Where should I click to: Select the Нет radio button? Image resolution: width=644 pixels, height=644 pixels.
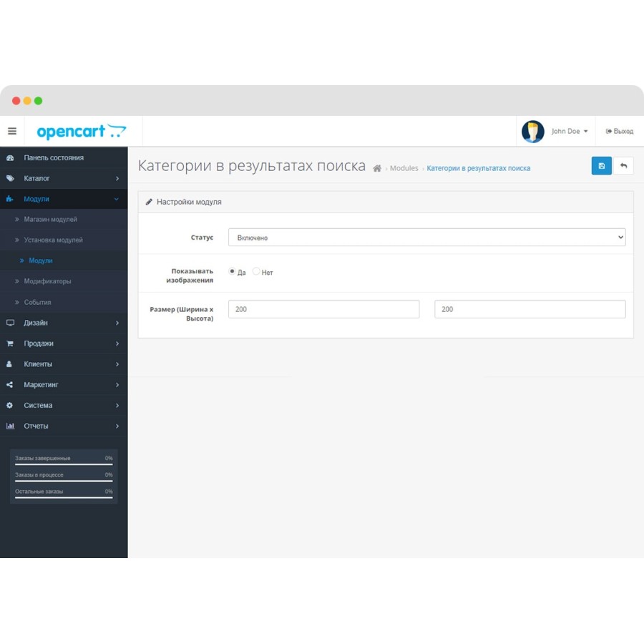pyautogui.click(x=256, y=271)
